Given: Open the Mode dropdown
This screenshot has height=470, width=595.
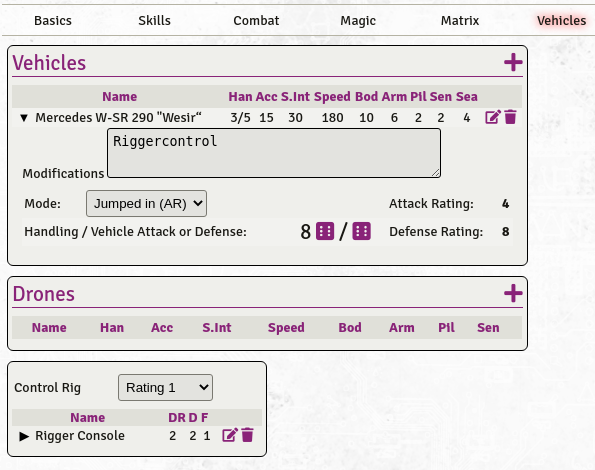Looking at the screenshot, I should tap(146, 204).
